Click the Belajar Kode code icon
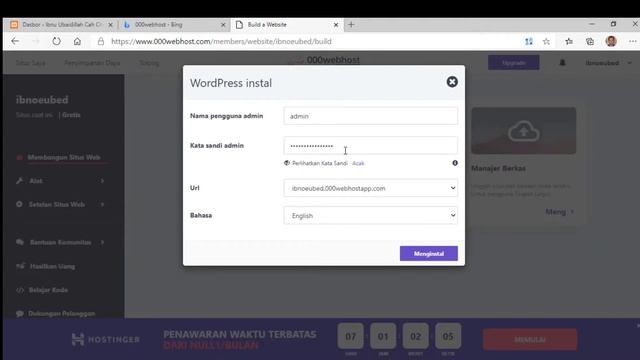Screen dimensions: 640x360 coord(20,290)
